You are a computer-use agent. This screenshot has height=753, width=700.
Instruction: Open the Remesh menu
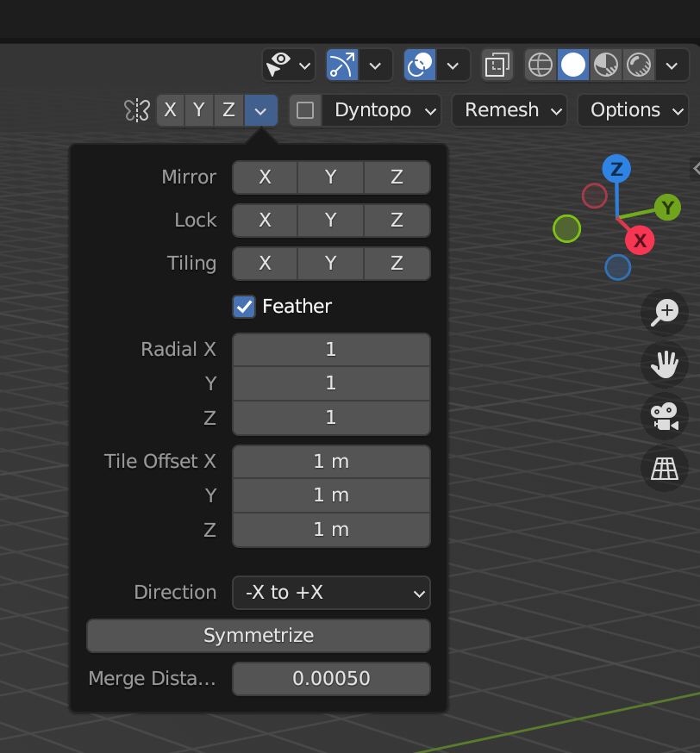509,110
